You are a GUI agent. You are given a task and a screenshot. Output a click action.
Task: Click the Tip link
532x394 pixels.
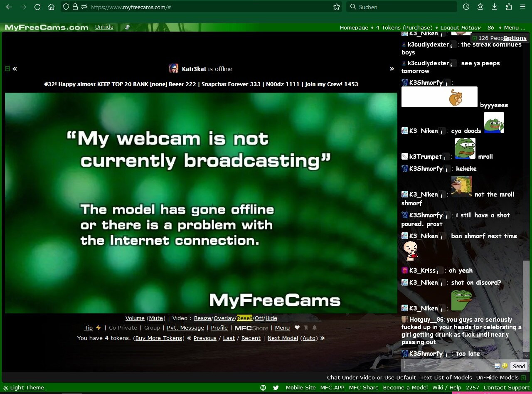(89, 328)
